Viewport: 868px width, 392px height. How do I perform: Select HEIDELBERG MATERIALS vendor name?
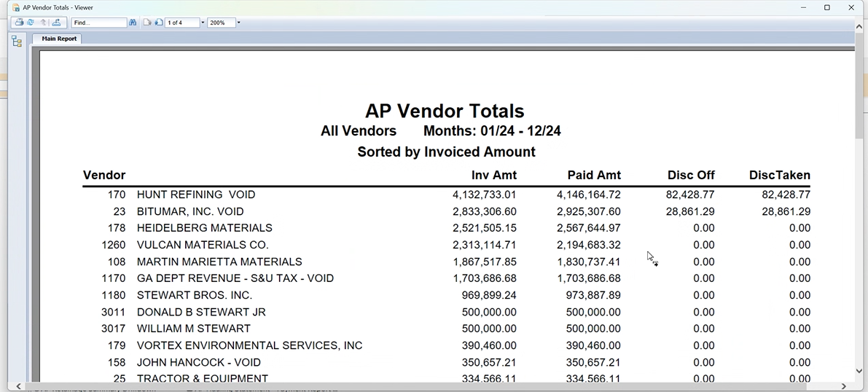tap(204, 228)
